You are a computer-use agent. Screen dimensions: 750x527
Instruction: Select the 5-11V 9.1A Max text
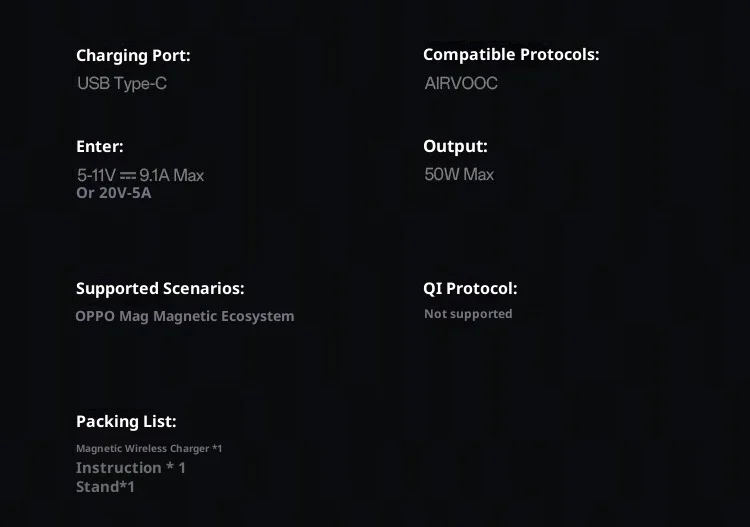(141, 175)
